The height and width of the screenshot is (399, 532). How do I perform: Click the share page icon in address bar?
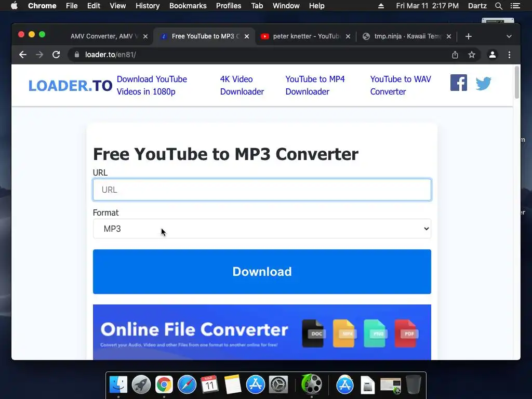click(x=455, y=55)
